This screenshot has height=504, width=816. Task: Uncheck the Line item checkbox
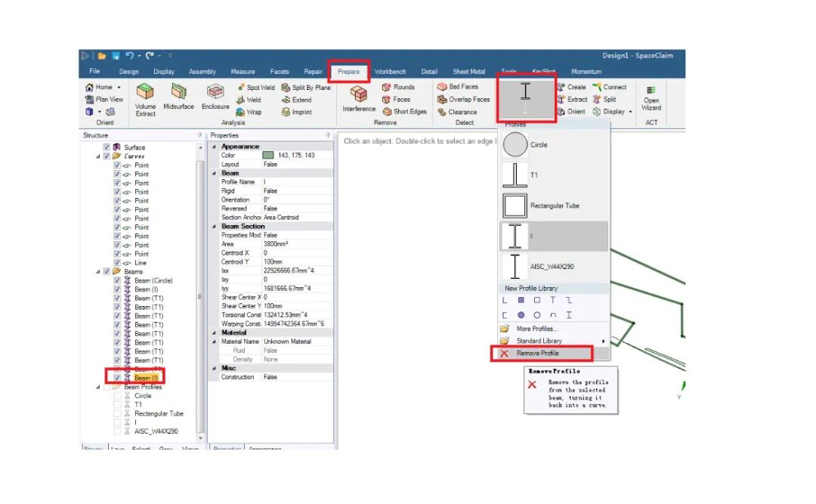(x=117, y=262)
